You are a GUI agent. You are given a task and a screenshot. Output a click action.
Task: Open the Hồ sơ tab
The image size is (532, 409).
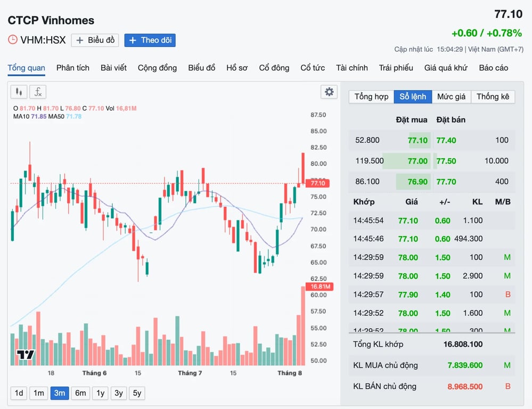(x=237, y=68)
